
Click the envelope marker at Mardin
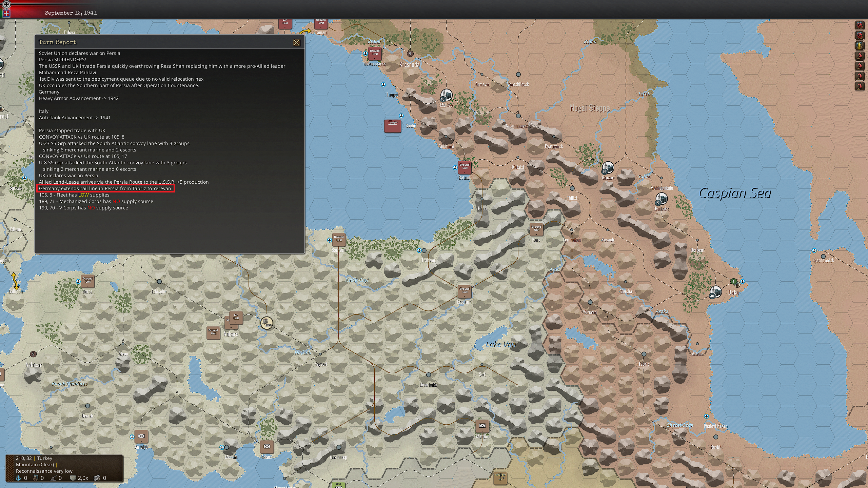click(482, 426)
